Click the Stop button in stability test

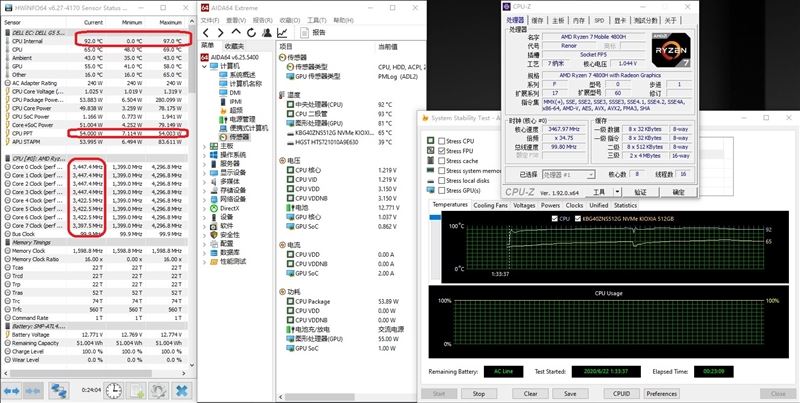(479, 394)
